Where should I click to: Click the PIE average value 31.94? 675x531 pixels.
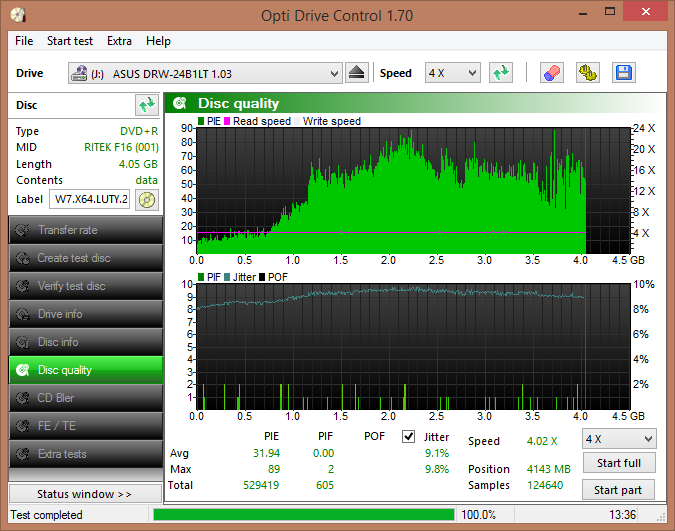[x=266, y=453]
